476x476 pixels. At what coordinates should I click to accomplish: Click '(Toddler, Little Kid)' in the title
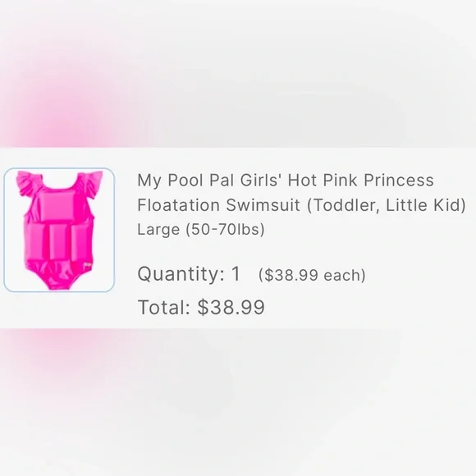(x=387, y=205)
